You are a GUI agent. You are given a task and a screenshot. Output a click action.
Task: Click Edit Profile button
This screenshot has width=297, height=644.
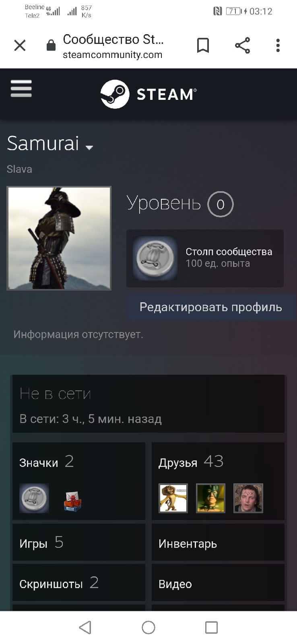211,308
